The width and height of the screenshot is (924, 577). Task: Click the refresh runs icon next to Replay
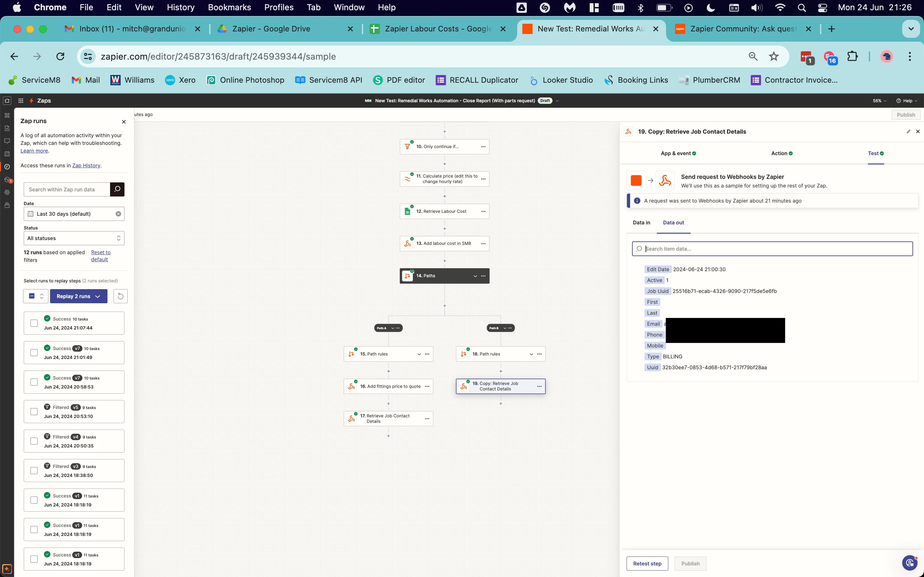coord(120,296)
